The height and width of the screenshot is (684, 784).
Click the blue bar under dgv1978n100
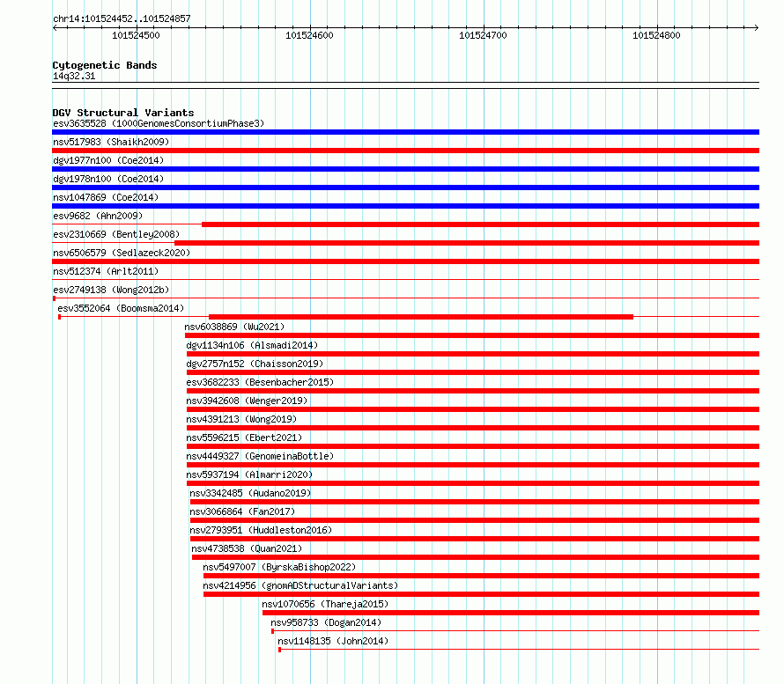tap(405, 188)
